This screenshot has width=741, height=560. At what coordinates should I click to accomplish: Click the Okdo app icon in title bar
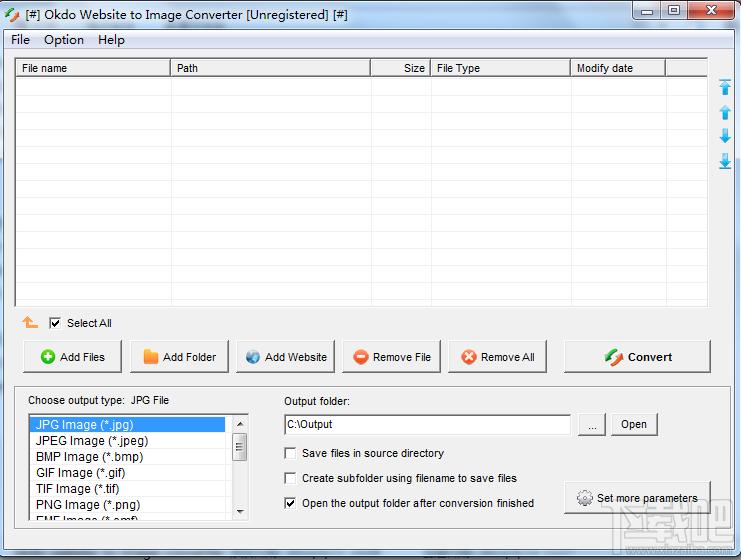click(x=12, y=15)
